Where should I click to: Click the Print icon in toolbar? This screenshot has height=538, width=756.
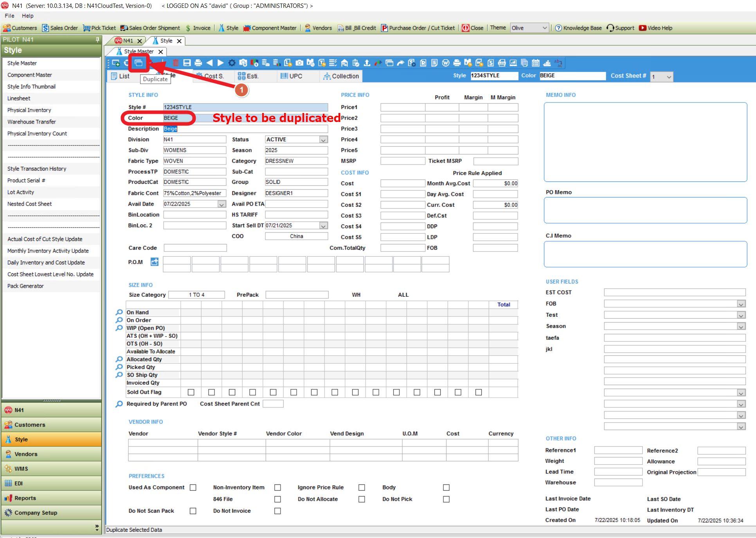pos(198,63)
